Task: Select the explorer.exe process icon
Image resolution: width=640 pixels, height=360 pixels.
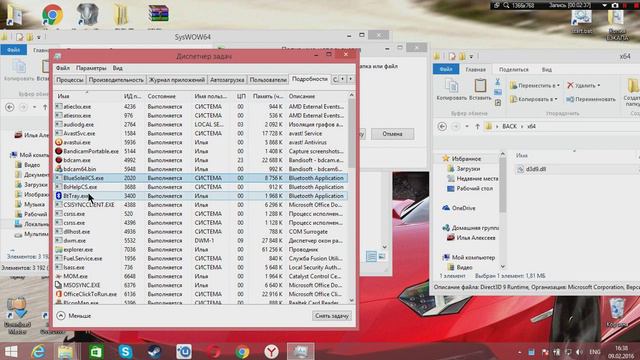Action: 59,249
